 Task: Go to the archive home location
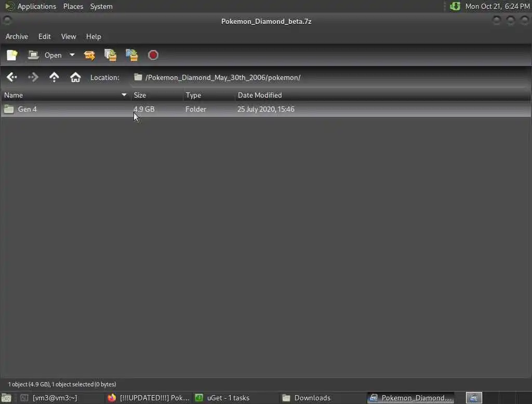[75, 77]
